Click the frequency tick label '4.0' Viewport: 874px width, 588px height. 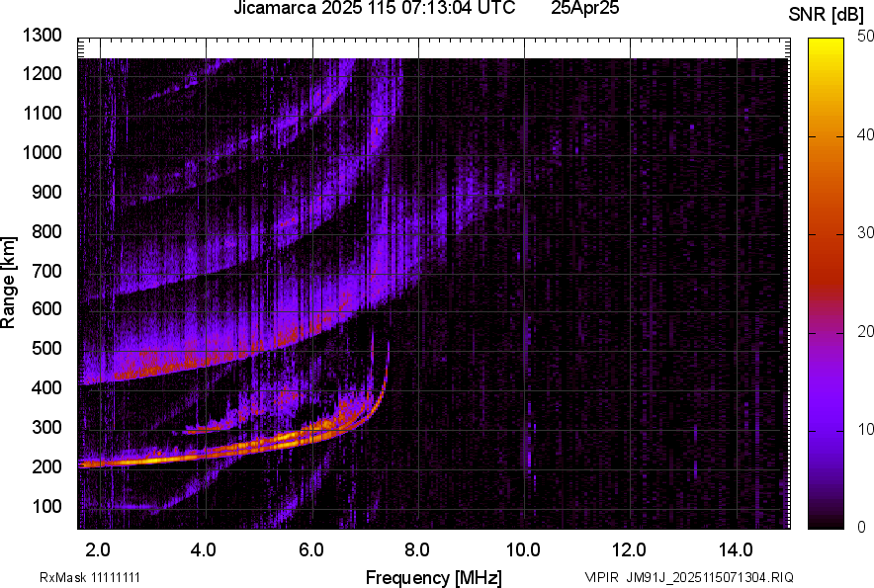204,550
